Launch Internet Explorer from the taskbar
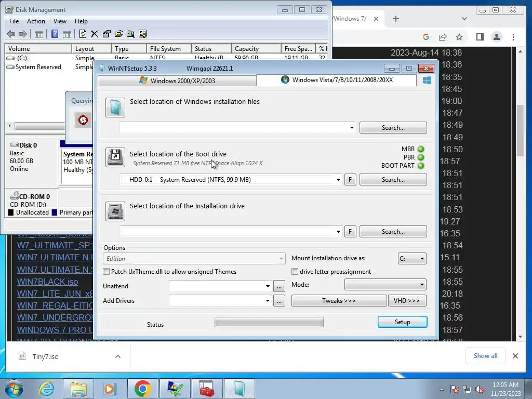 [x=46, y=389]
